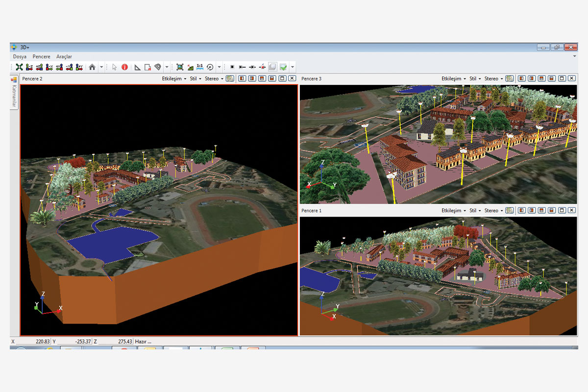Image resolution: width=588 pixels, height=392 pixels.
Task: Select the arrow pointer tool
Action: [x=114, y=67]
